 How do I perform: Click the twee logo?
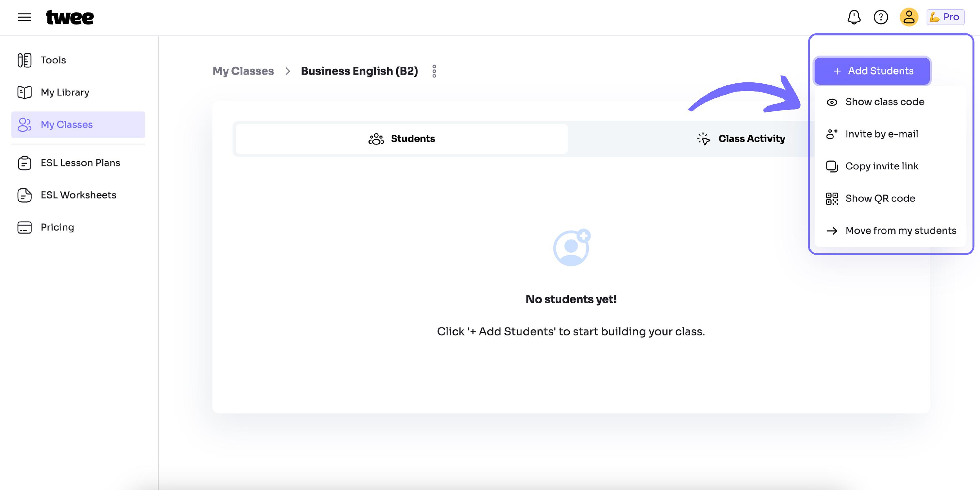pyautogui.click(x=70, y=18)
